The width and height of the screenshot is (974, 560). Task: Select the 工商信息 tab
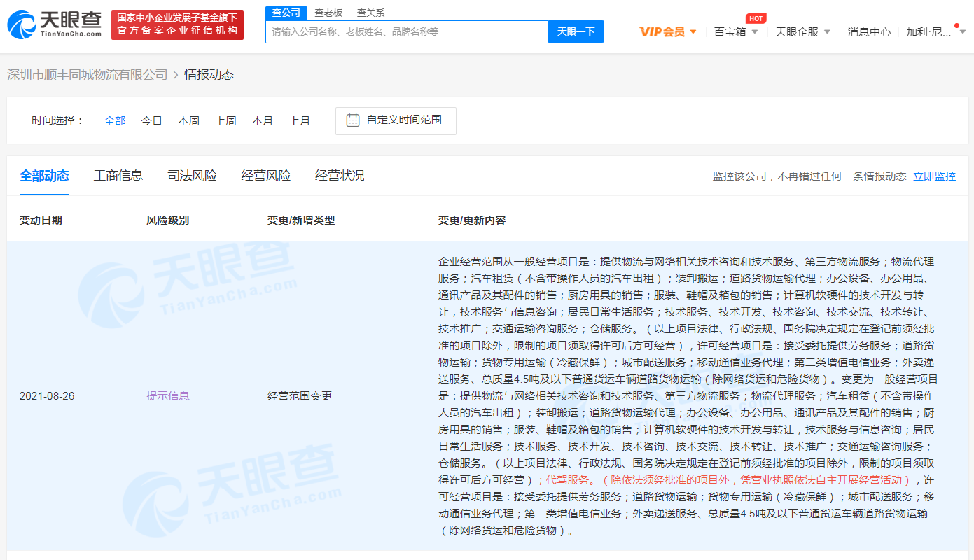[x=118, y=176]
